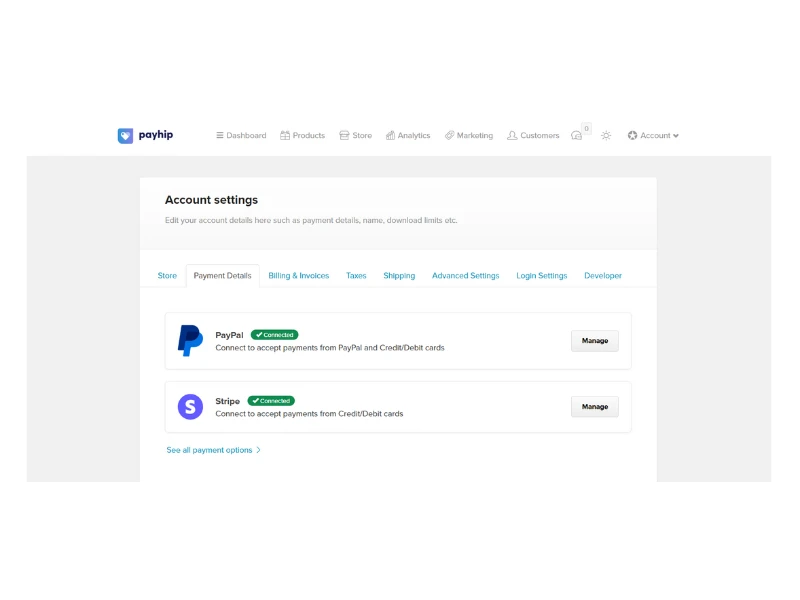
Task: Click Manage button for Stripe
Action: 595,407
